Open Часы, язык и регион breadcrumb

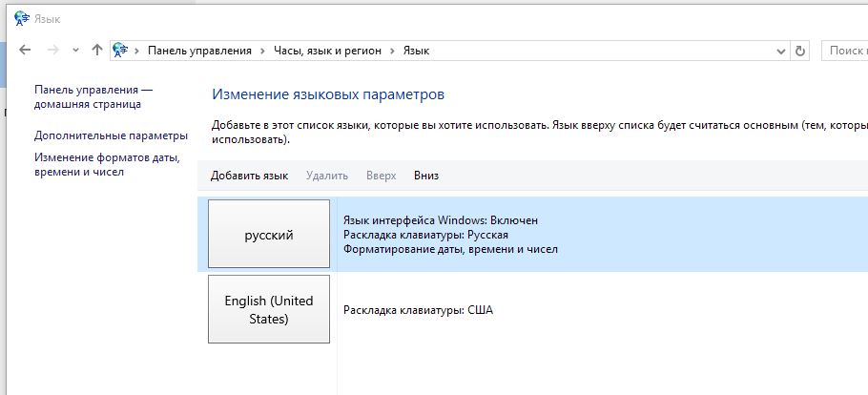click(x=328, y=51)
